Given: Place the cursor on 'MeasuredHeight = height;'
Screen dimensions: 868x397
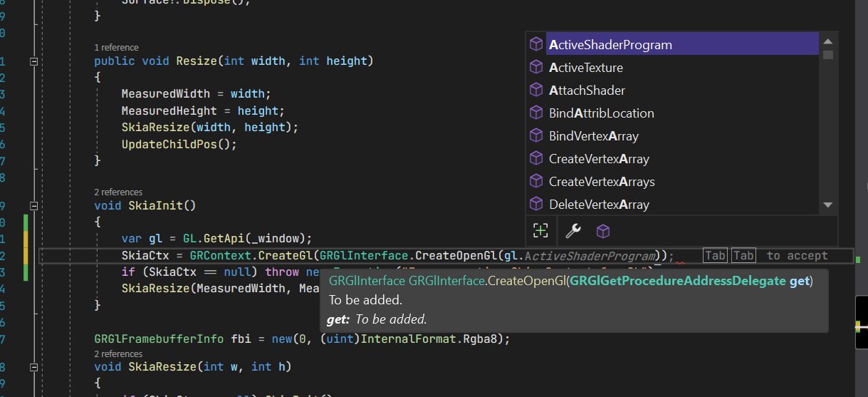Looking at the screenshot, I should coord(203,111).
